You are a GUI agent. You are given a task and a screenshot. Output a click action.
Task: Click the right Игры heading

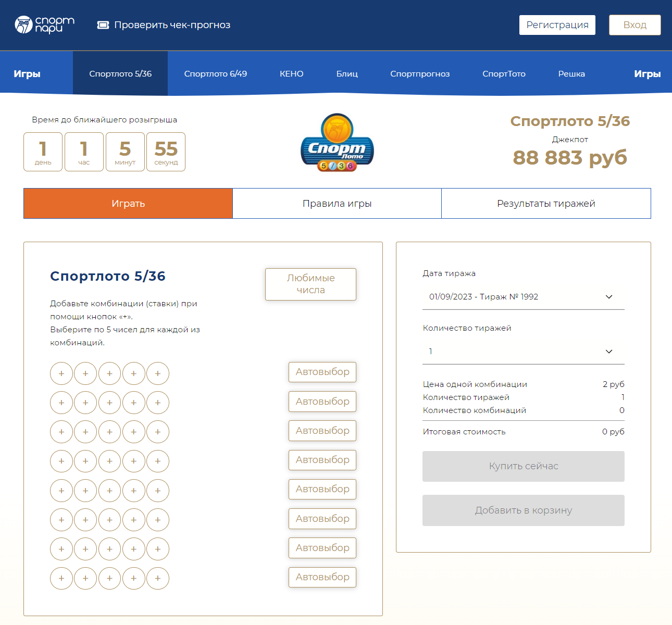pos(648,74)
